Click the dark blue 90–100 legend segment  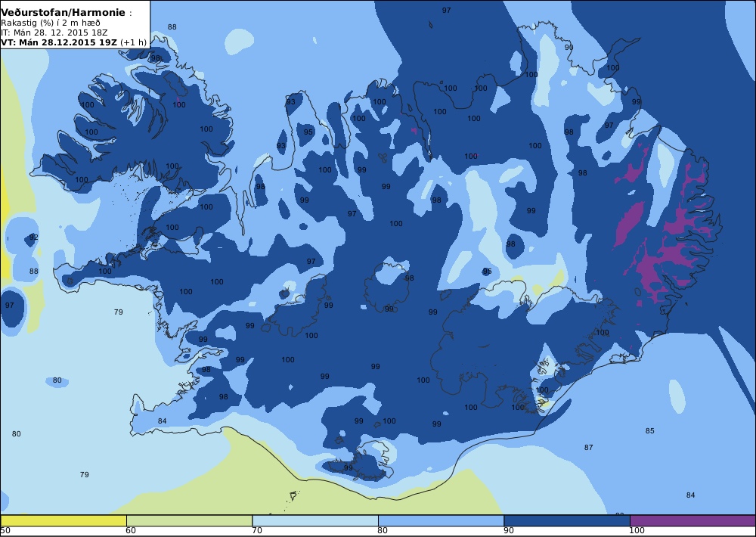[x=567, y=520]
